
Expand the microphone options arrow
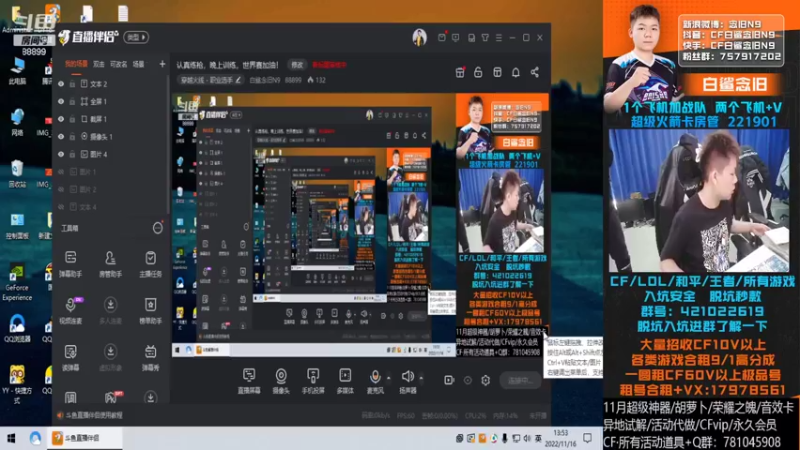tap(389, 378)
